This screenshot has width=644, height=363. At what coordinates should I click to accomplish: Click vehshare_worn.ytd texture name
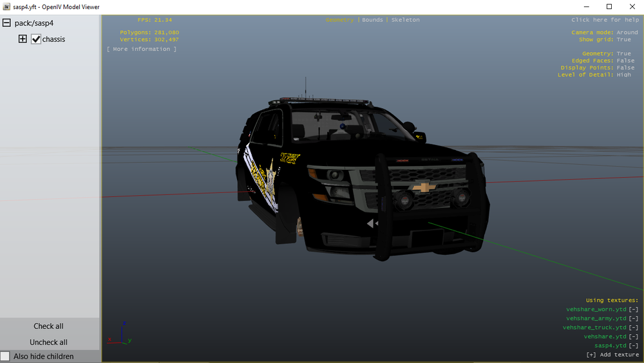(x=596, y=309)
